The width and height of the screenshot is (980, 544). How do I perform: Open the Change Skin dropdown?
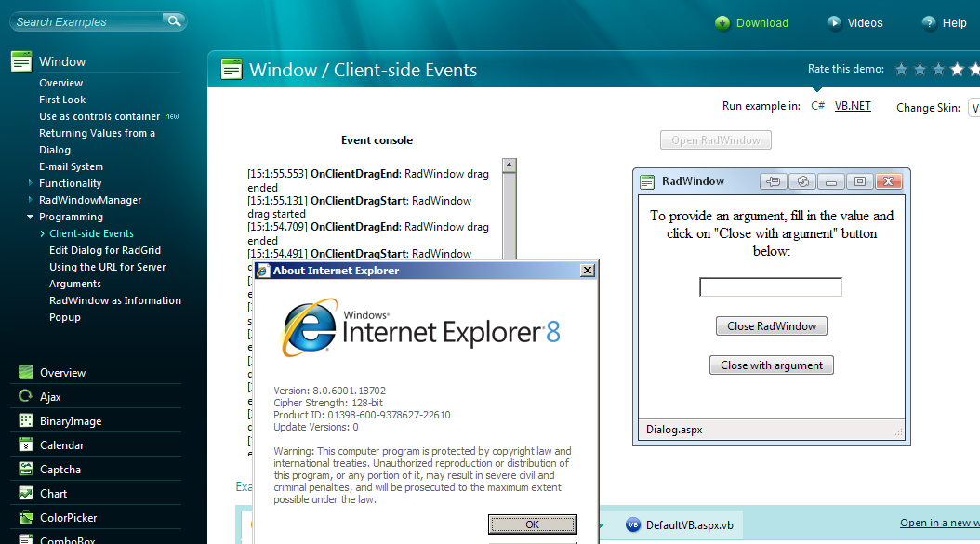973,108
